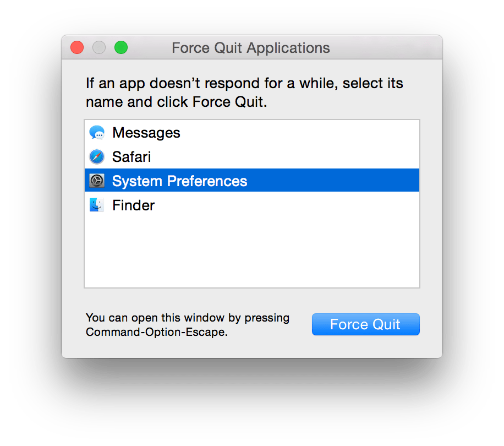Click blank row space right of Finder label

(286, 205)
